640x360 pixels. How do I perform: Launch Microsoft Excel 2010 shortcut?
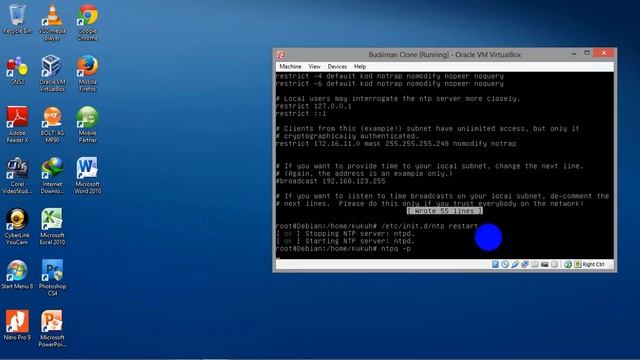click(52, 227)
